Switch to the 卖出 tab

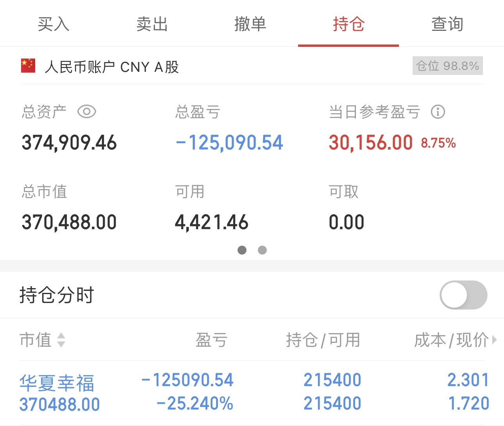click(152, 24)
